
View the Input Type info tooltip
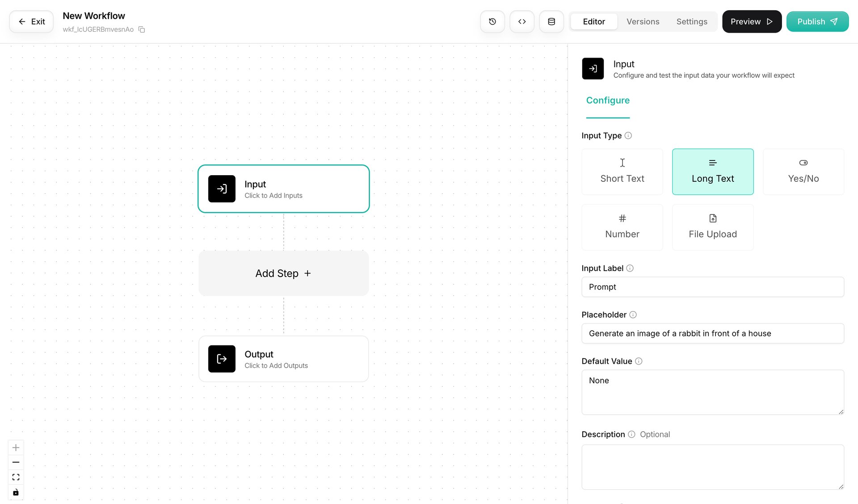coord(628,135)
